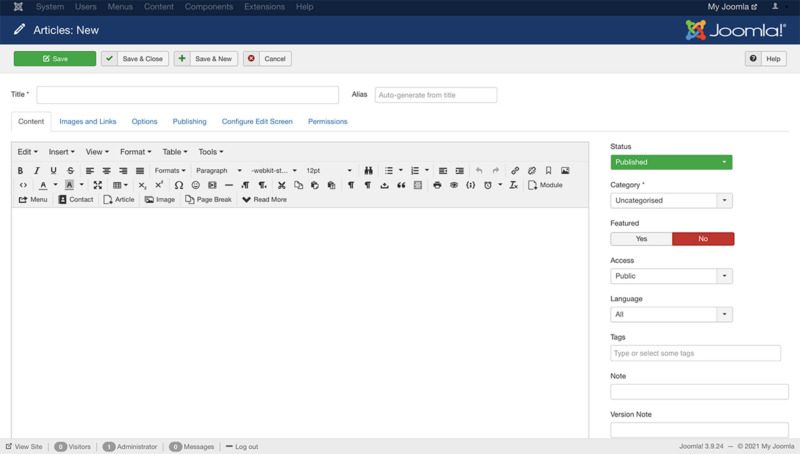Open the Access level dropdown

click(671, 276)
